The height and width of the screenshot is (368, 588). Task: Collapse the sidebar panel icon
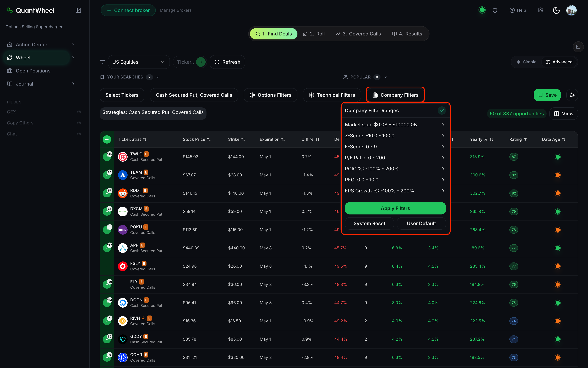click(78, 10)
